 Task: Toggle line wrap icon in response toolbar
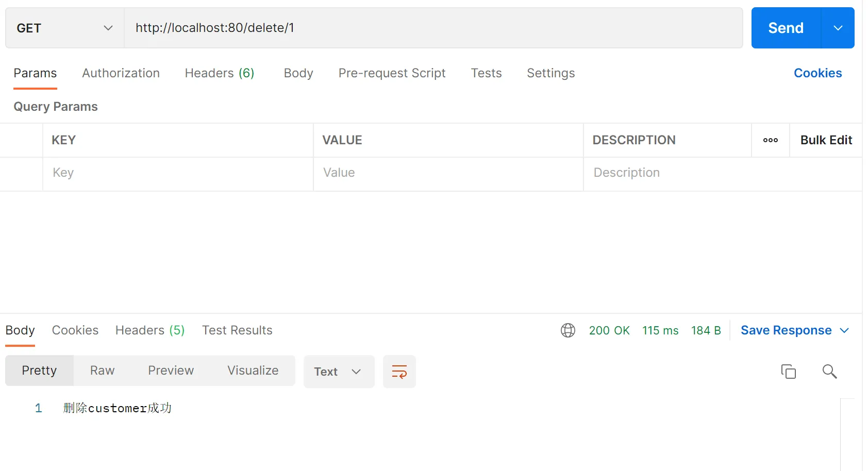[x=399, y=372]
